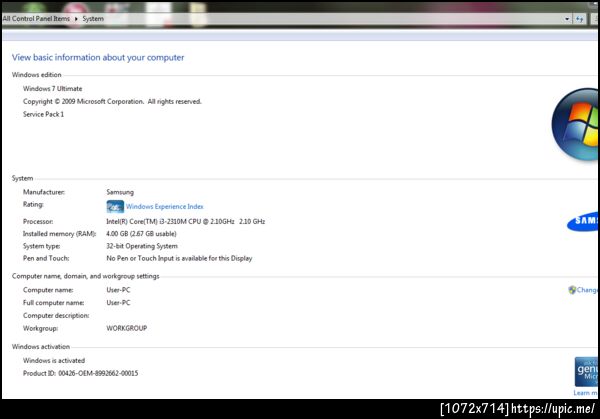
Task: Click the 'View basic information about your computer' heading
Action: pos(98,57)
